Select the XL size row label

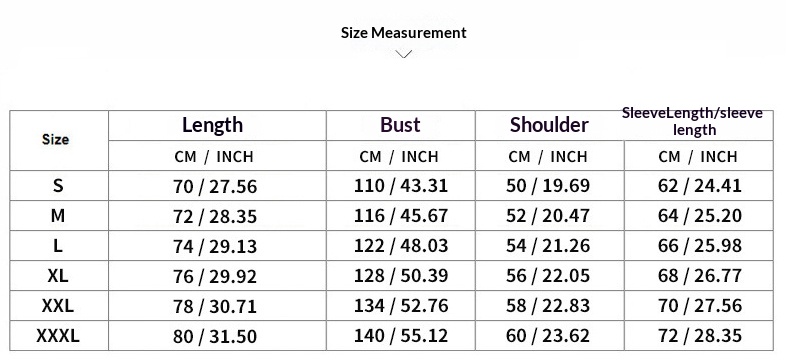[x=58, y=276]
